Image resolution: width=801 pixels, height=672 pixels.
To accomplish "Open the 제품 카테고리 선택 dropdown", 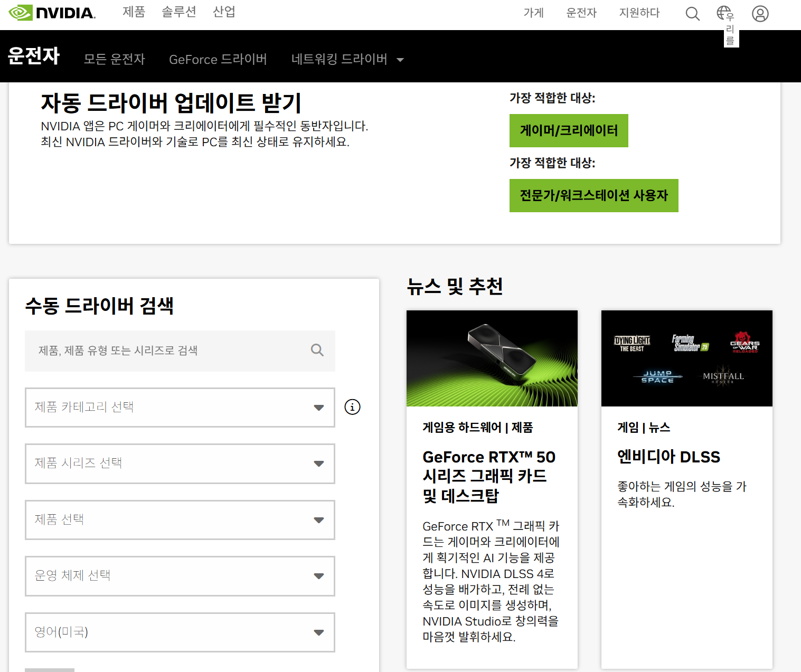I will pos(180,408).
